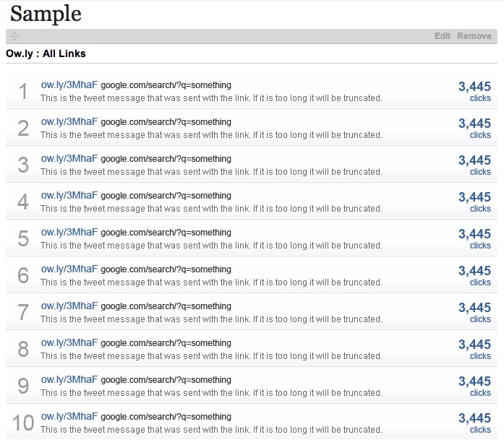Open the ow.ly/3MhaF link in row 2

69,122
